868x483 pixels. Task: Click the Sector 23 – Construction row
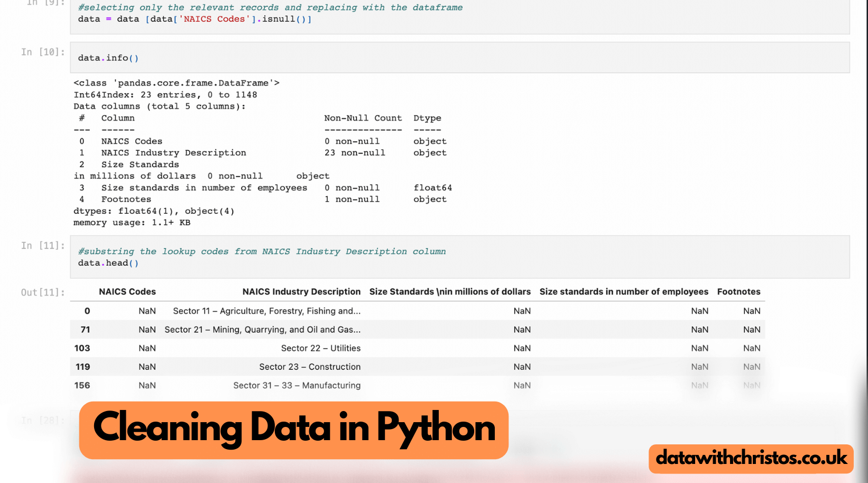pos(310,367)
